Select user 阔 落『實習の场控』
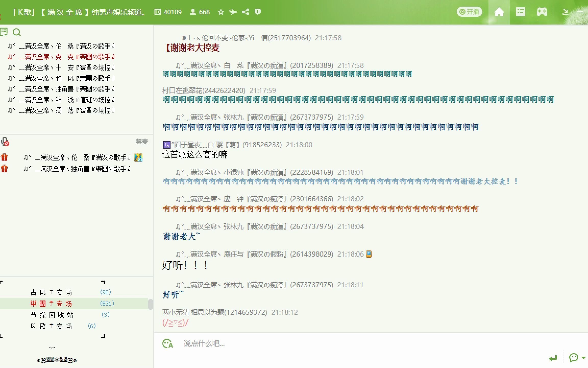This screenshot has height=368, width=588. click(x=61, y=110)
